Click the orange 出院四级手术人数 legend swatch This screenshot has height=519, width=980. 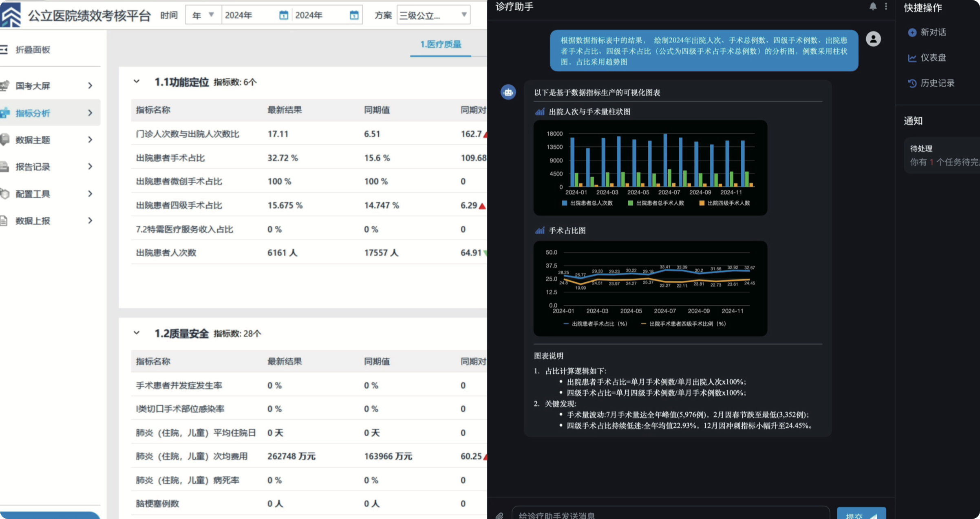pyautogui.click(x=702, y=203)
